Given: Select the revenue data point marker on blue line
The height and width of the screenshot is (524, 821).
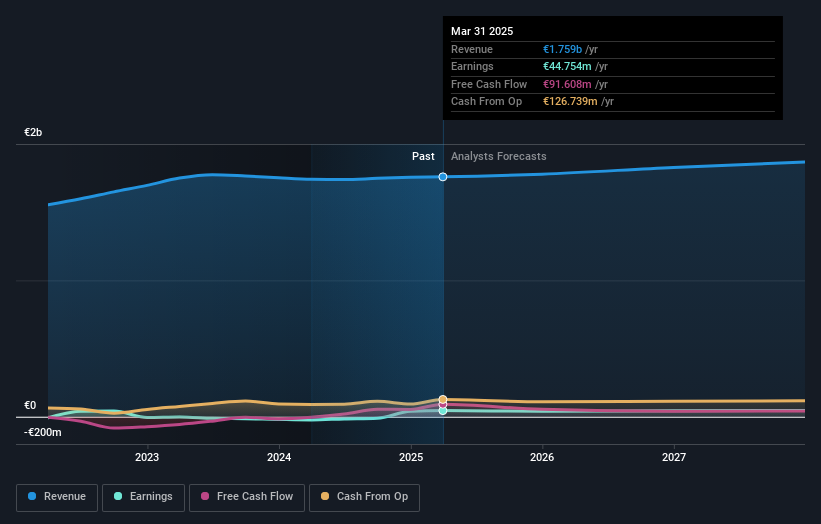Looking at the screenshot, I should click(443, 177).
